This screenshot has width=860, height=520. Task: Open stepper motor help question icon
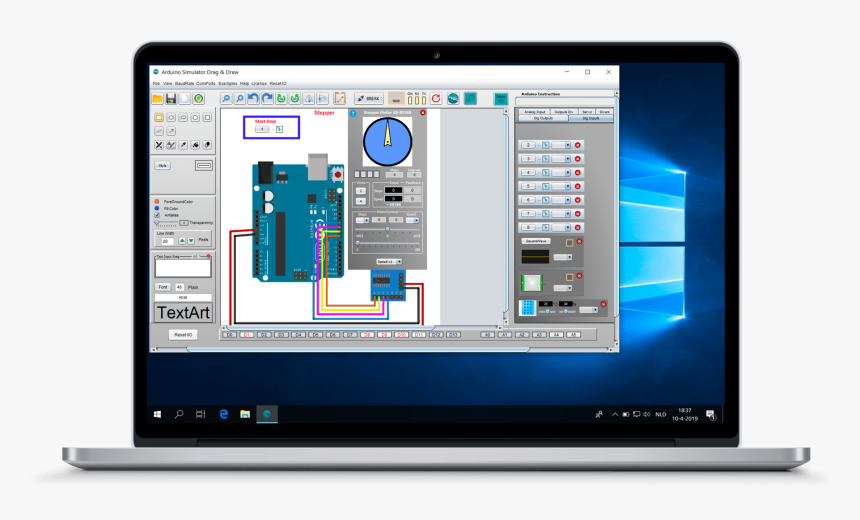pos(353,113)
